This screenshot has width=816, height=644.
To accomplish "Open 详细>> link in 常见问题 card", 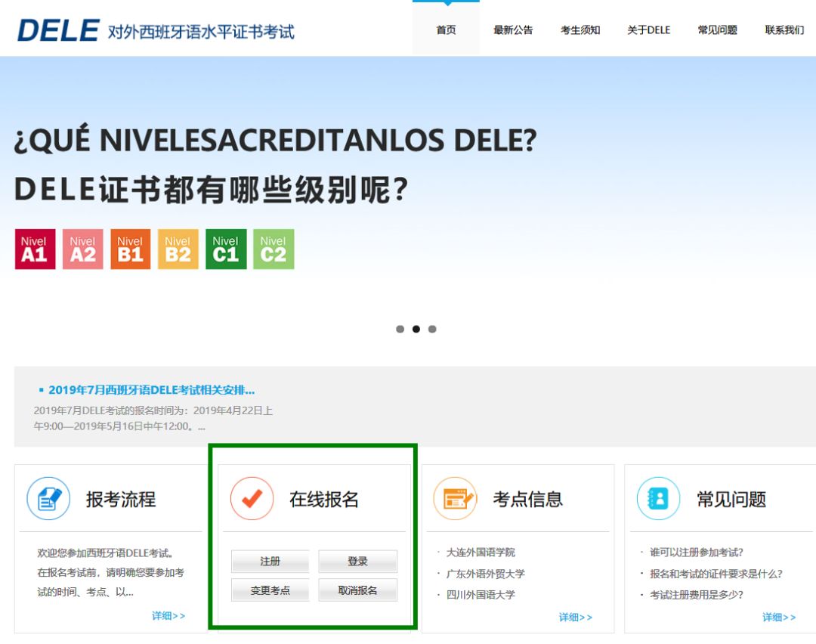I will [x=779, y=618].
